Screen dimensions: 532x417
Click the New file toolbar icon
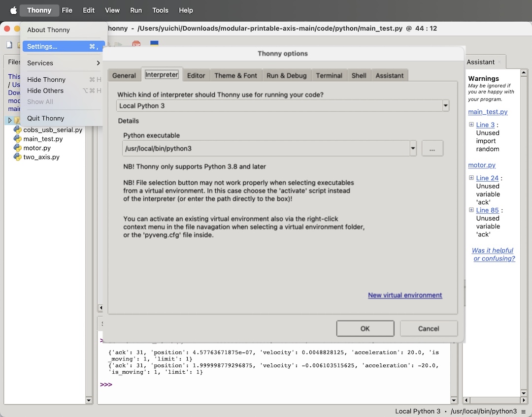pos(9,45)
